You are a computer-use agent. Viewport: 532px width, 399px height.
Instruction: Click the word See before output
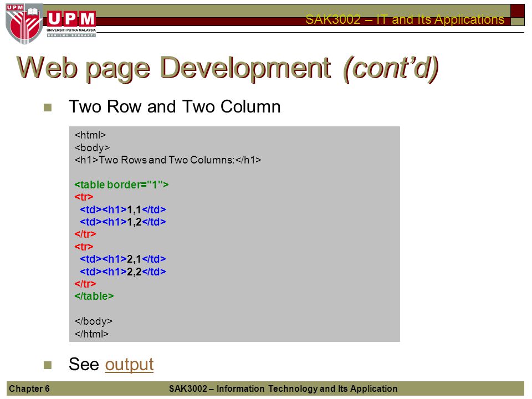[x=84, y=365]
